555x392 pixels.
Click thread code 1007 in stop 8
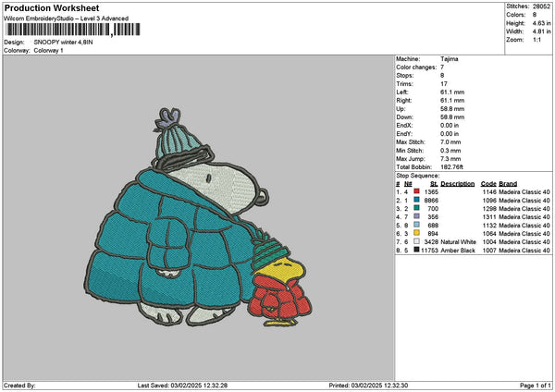click(489, 251)
